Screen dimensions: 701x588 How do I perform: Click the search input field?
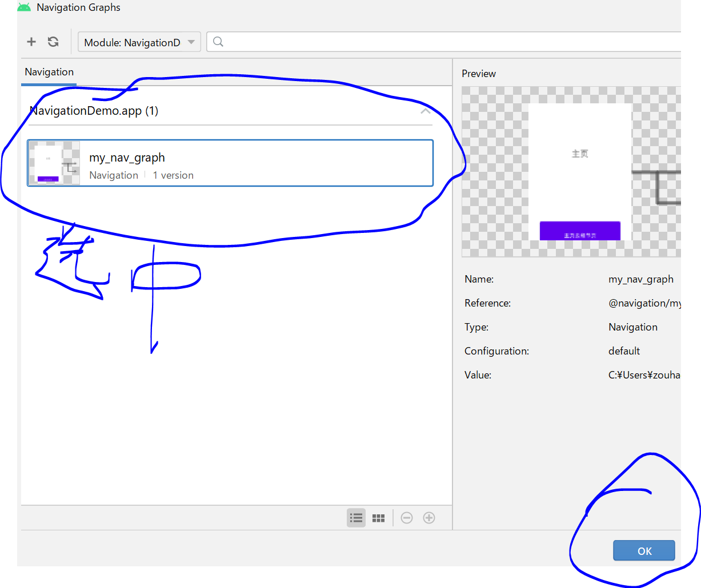click(x=443, y=42)
